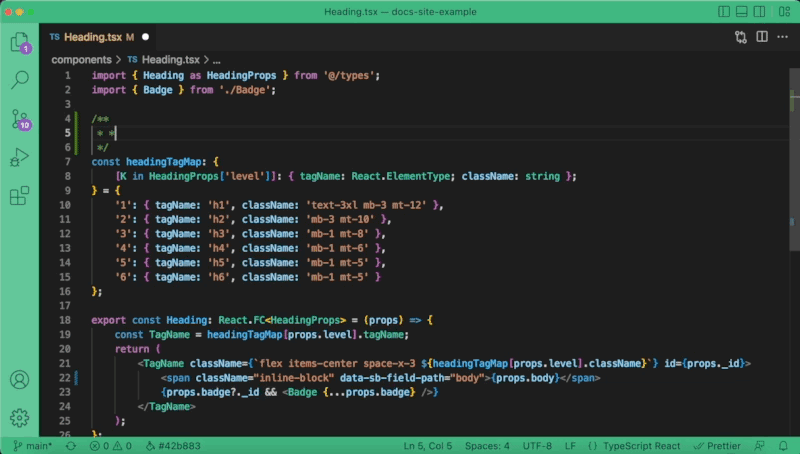This screenshot has width=800, height=454.
Task: Change the UTF-8 encoding
Action: (537, 446)
